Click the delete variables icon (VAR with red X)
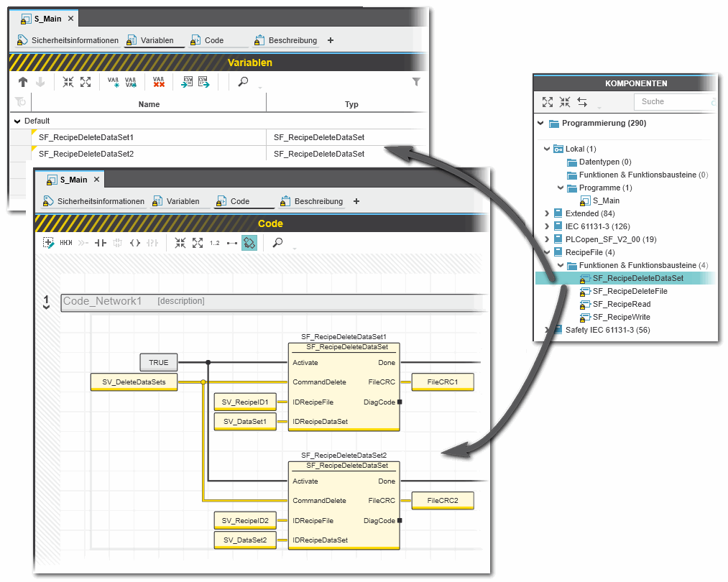 point(159,82)
